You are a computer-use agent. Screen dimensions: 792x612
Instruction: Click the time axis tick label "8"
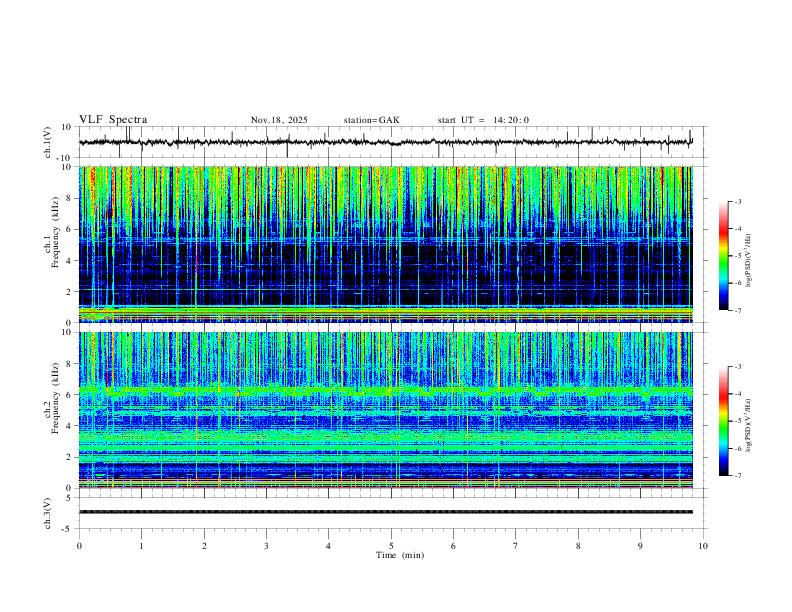tap(578, 546)
